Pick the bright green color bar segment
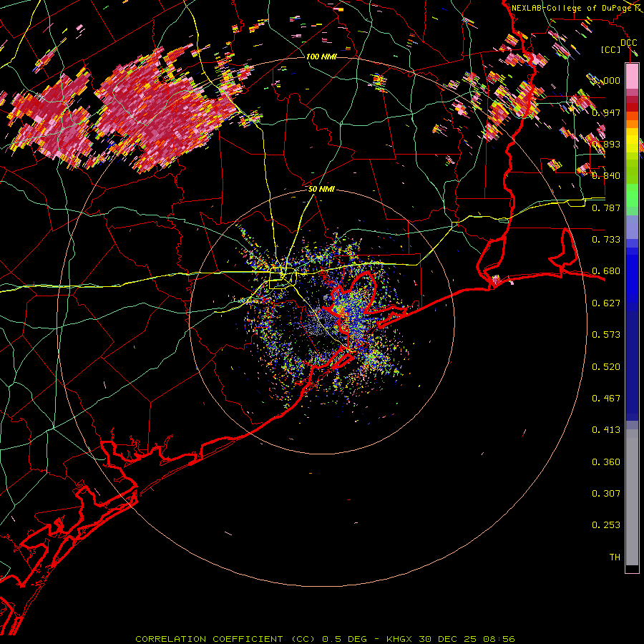644x644 pixels. 632,195
